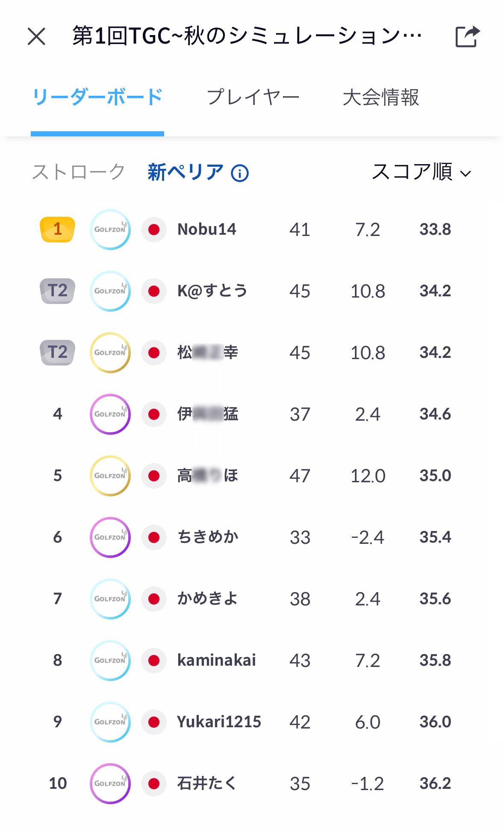Switch scoring to ストローク

tap(79, 172)
